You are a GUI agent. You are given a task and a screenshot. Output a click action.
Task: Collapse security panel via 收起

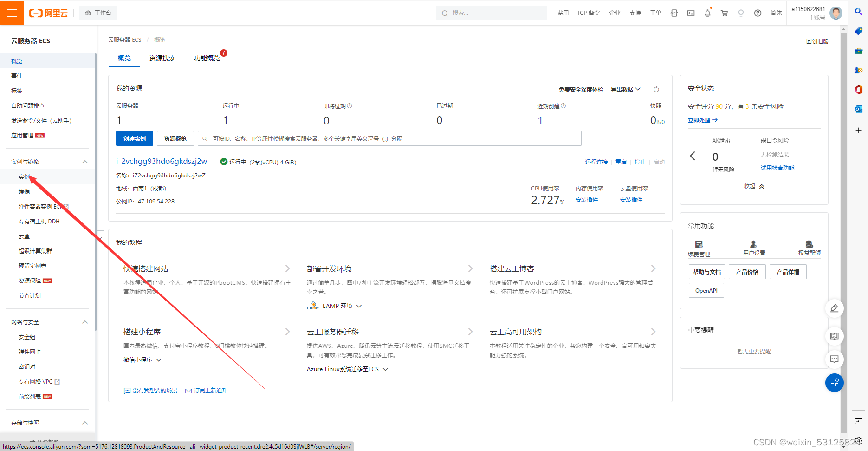coord(754,186)
